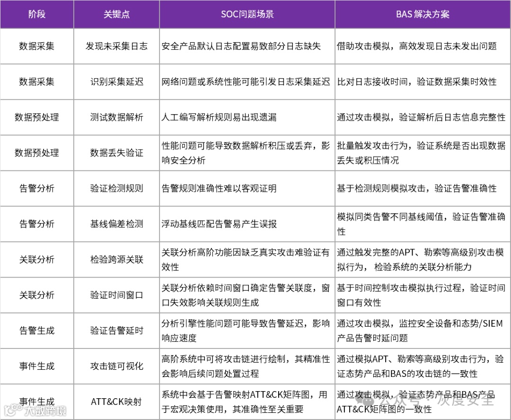
Task: Click the BAS cell 借助攻击模拟,高效发现日志未发出问题
Action: point(423,46)
